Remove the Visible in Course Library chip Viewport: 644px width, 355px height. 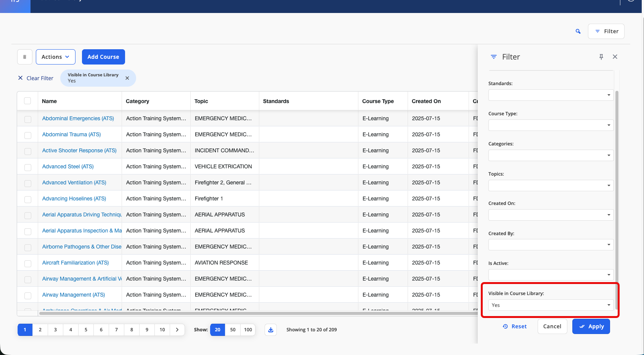point(127,78)
